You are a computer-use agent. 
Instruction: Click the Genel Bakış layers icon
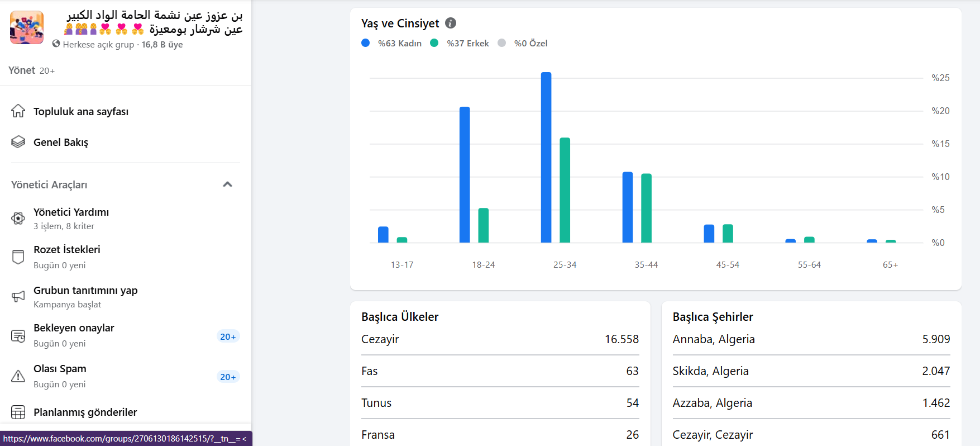point(18,142)
